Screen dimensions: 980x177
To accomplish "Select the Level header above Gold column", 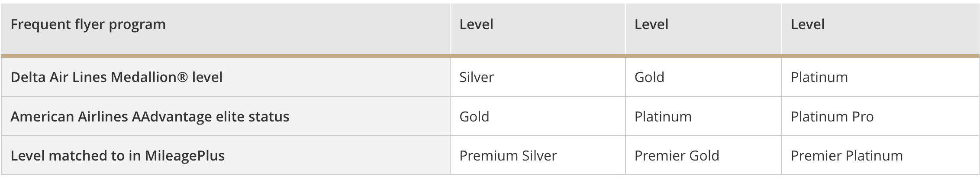I will (651, 25).
